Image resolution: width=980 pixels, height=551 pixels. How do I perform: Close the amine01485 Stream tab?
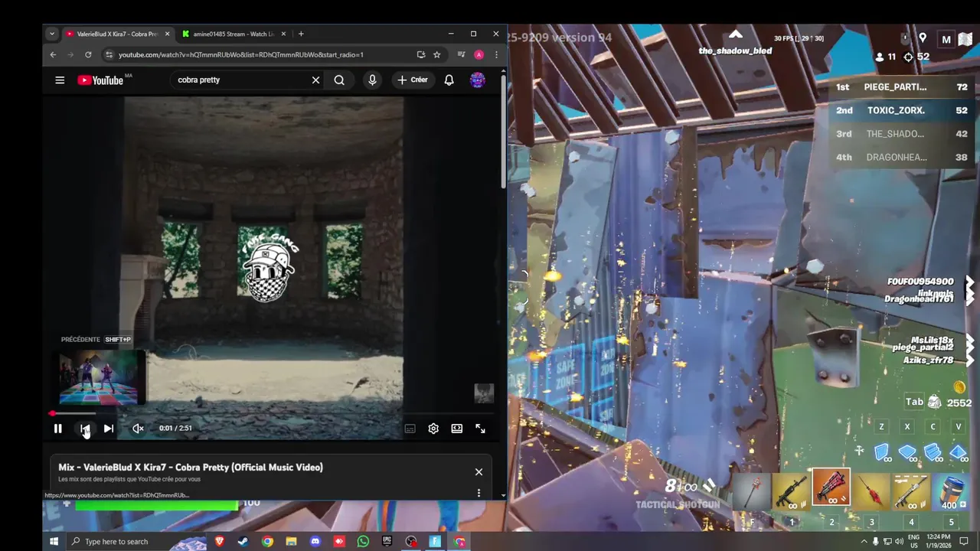(x=283, y=34)
